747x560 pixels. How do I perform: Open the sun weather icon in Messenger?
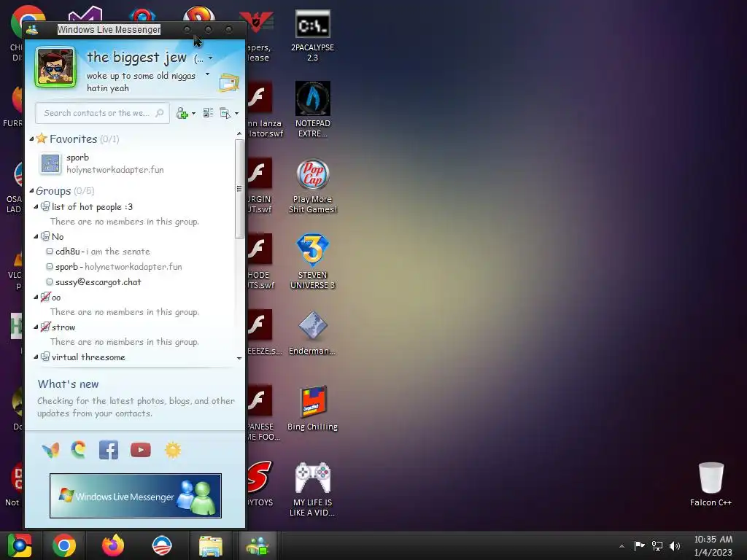tap(173, 450)
